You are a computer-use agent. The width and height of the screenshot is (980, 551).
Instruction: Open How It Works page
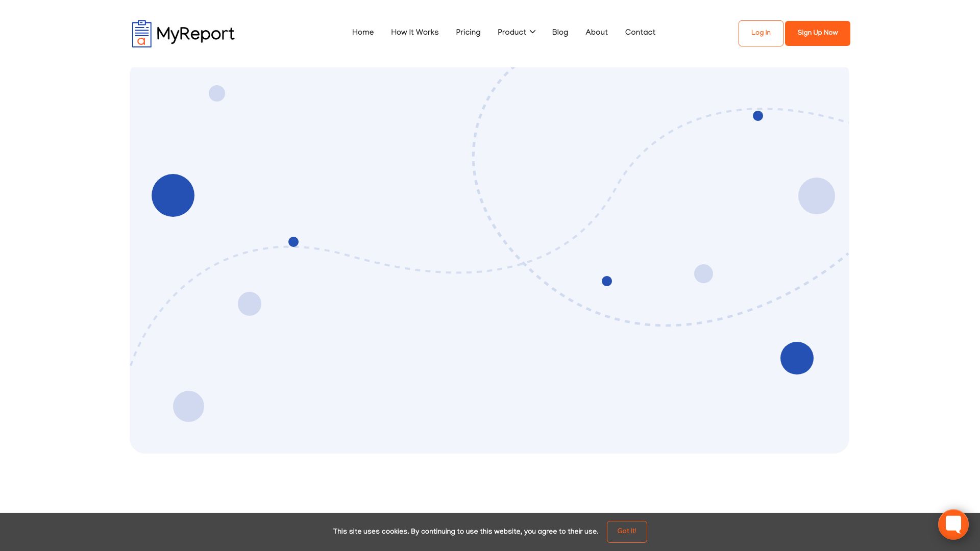click(414, 33)
